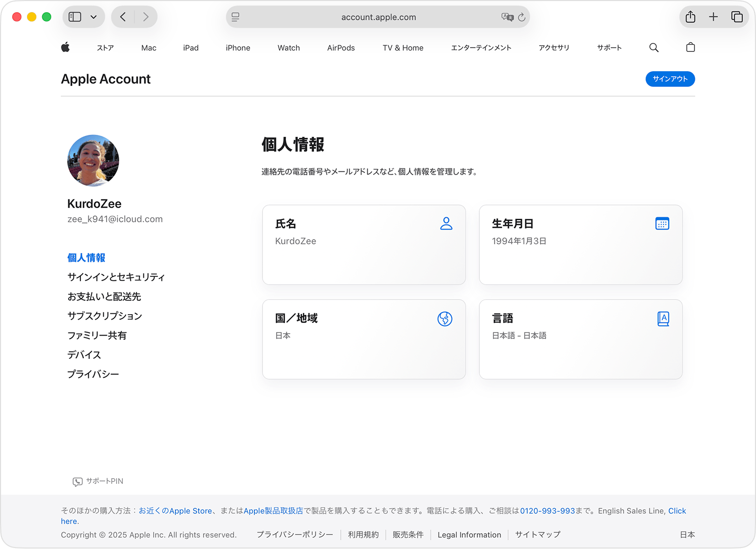Screen dimensions: 756x549
Task: Click the Apple Account page title
Action: coord(106,79)
